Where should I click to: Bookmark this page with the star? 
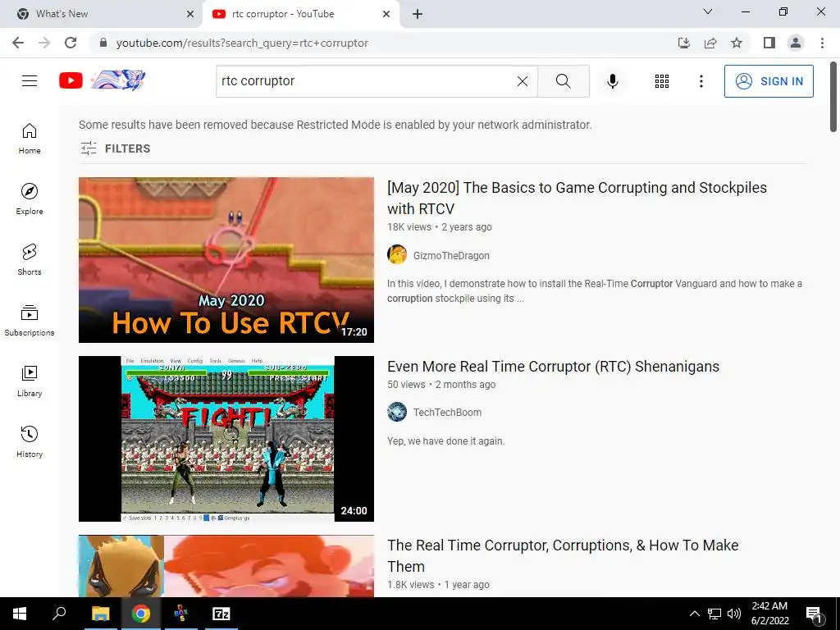(737, 43)
